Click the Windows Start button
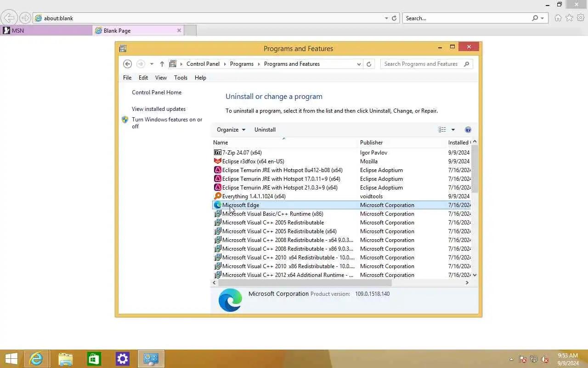The height and width of the screenshot is (368, 588). click(x=11, y=359)
